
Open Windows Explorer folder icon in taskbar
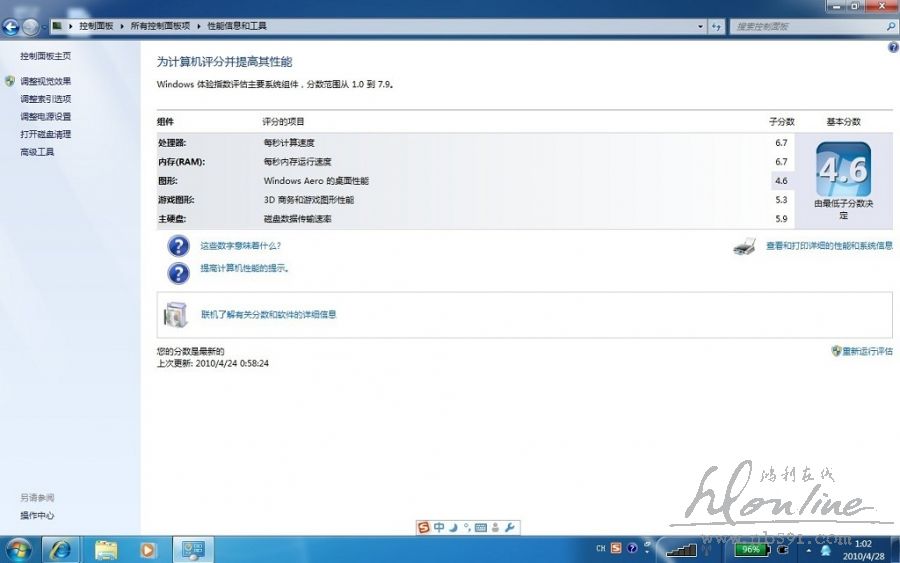[x=106, y=549]
